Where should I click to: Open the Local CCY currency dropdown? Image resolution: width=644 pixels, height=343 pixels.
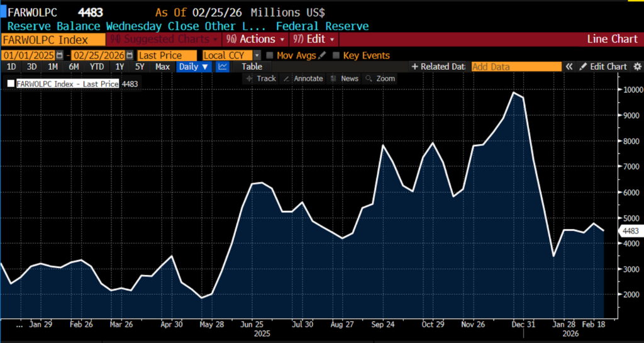coord(257,55)
